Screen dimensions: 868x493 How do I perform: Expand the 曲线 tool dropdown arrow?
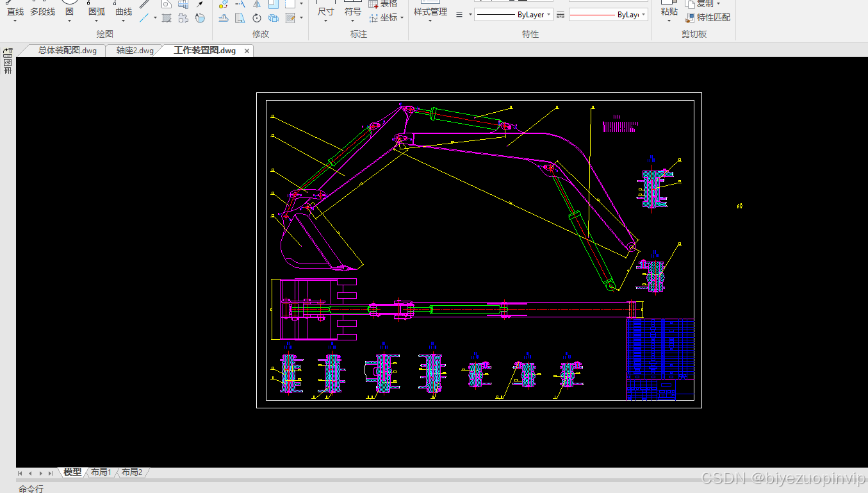pos(123,21)
